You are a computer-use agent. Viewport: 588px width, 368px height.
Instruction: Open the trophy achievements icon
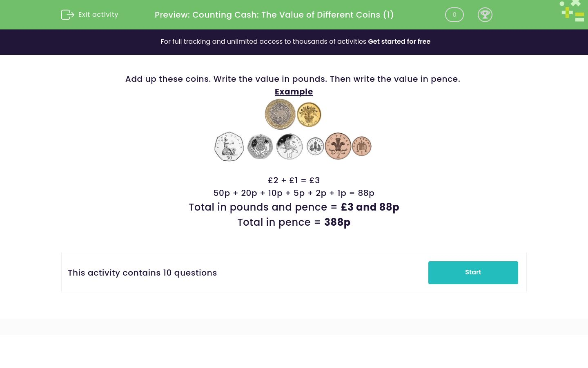[485, 15]
